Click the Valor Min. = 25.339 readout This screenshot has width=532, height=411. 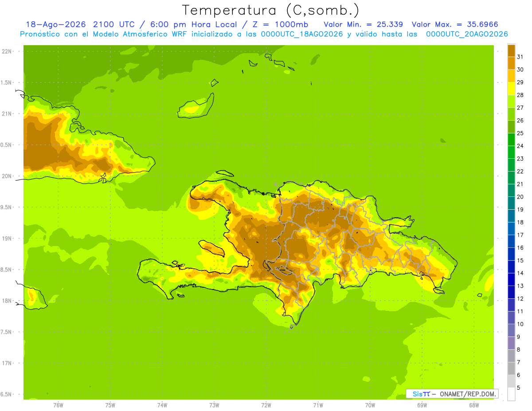tap(364, 24)
